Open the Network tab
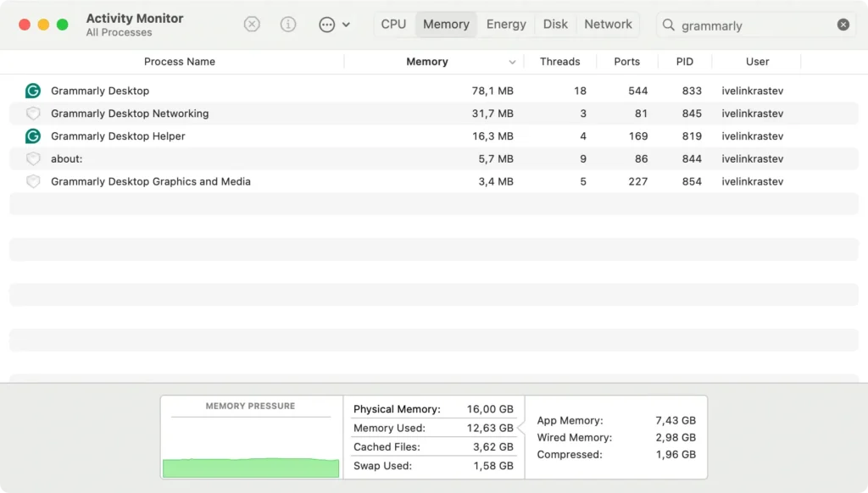This screenshot has width=868, height=493. [x=608, y=25]
